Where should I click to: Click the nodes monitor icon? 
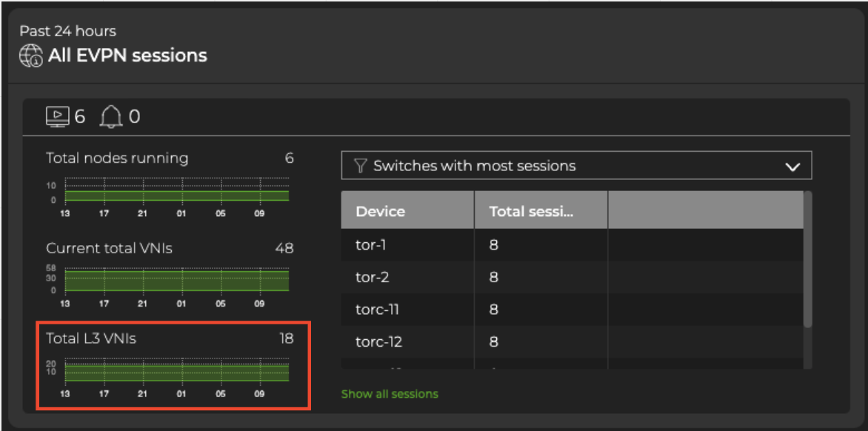coord(57,116)
